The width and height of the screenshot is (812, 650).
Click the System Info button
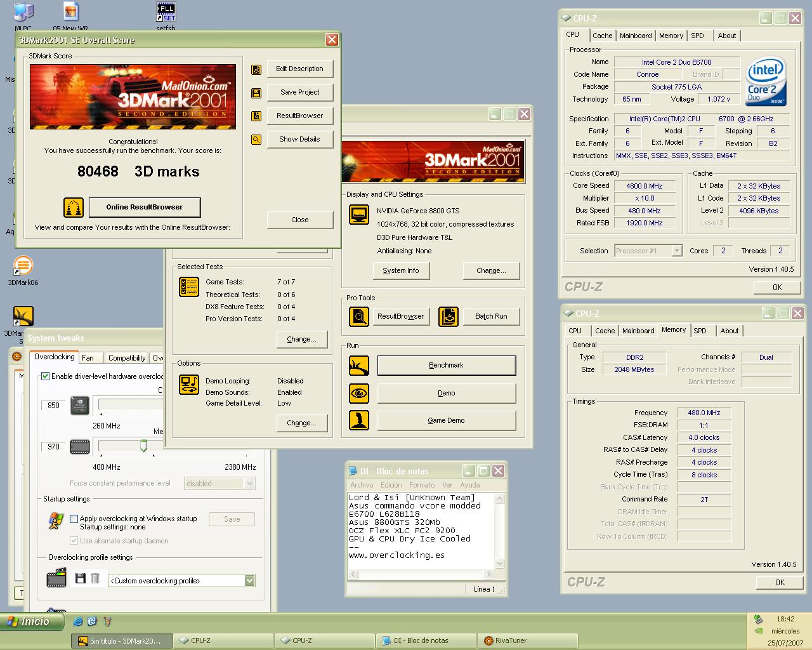(x=401, y=270)
